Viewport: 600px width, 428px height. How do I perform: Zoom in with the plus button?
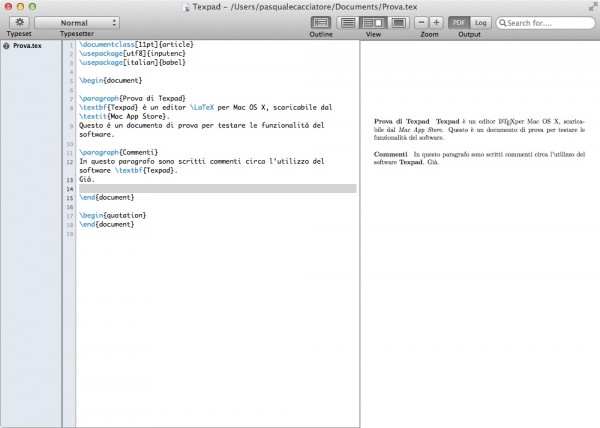[x=436, y=23]
